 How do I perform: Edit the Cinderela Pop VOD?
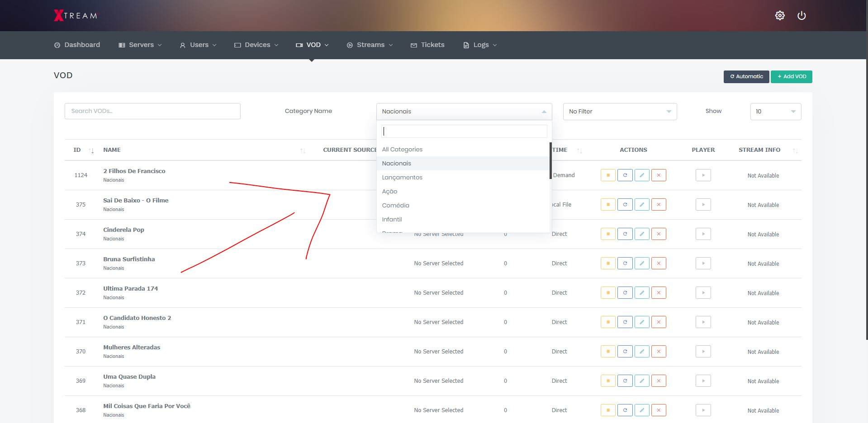[642, 234]
